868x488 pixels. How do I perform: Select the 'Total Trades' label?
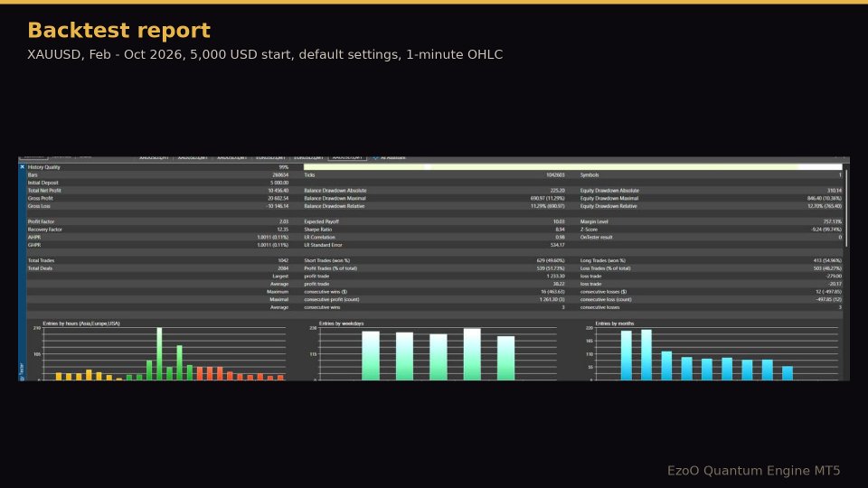tap(41, 260)
